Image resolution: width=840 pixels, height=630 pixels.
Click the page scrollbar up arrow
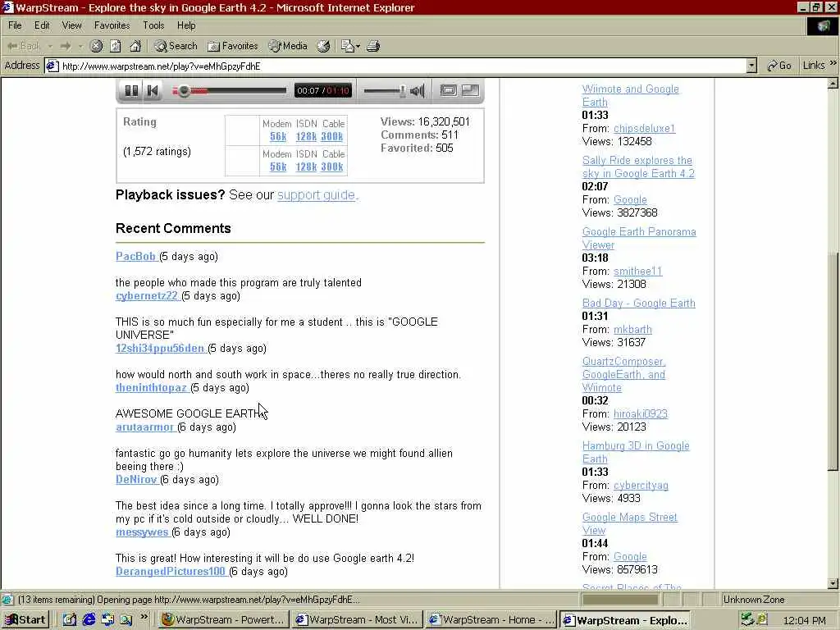click(833, 83)
